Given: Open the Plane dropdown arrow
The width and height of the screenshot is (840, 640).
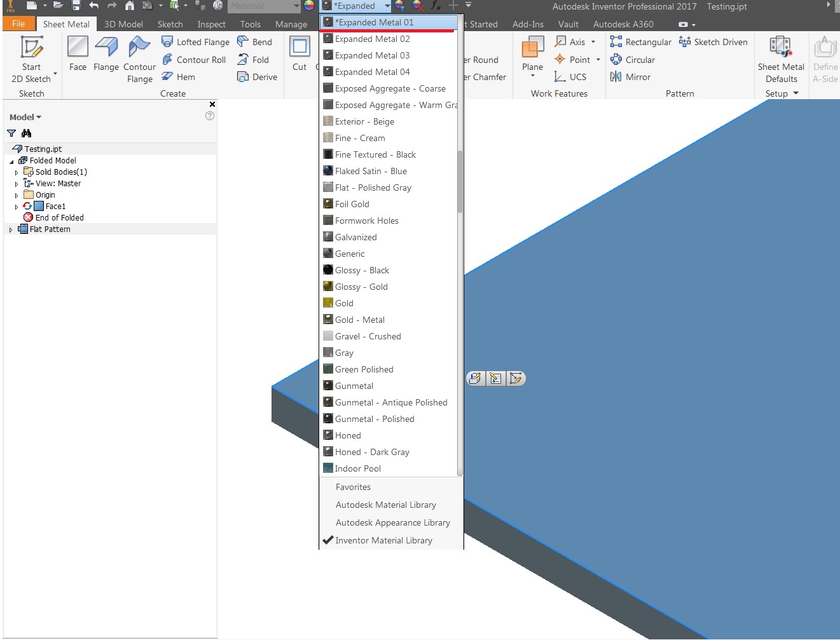Looking at the screenshot, I should pyautogui.click(x=532, y=75).
